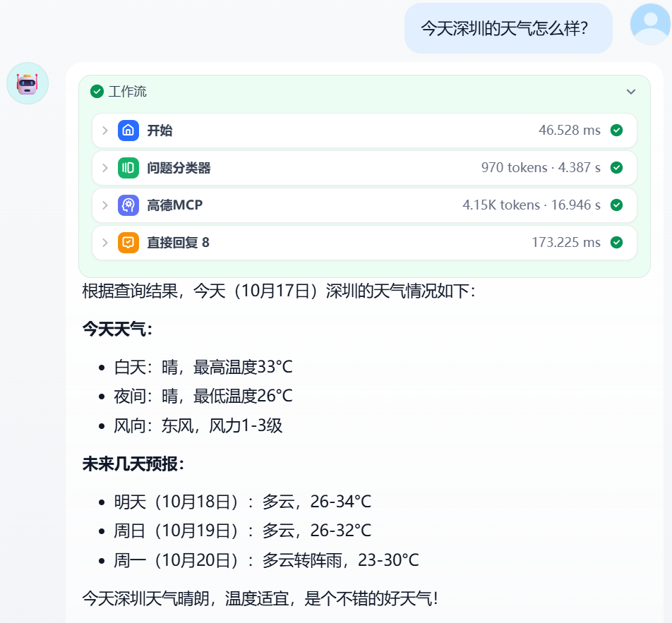Screen dimensions: 672x623
Task: Click the robot assistant avatar
Action: 28,83
